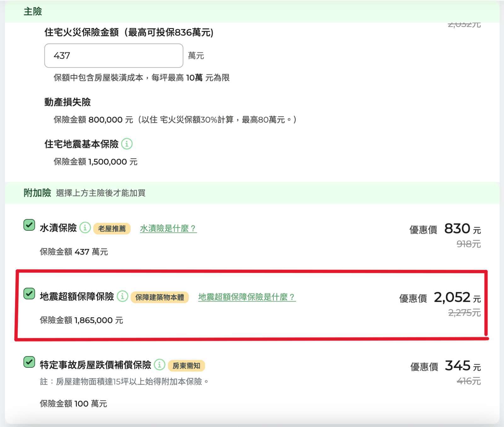Follow the 地震超額保障保險是什麼？ link

247,297
